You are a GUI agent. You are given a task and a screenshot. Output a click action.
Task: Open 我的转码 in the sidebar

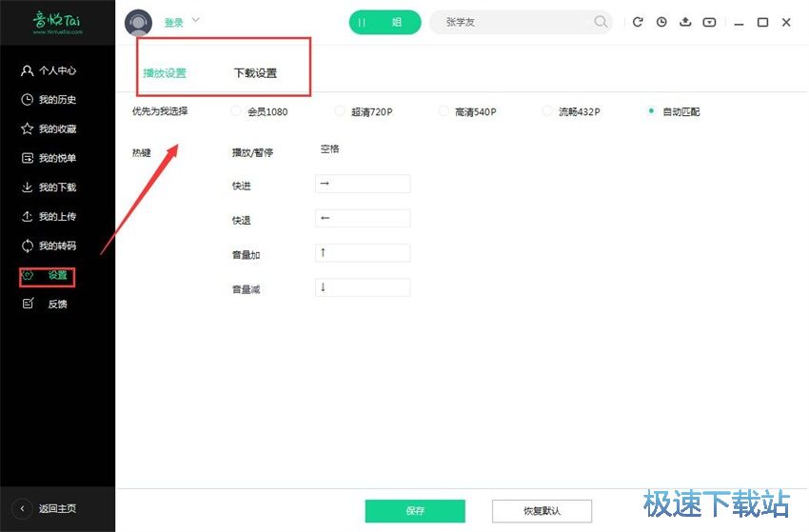pos(49,246)
